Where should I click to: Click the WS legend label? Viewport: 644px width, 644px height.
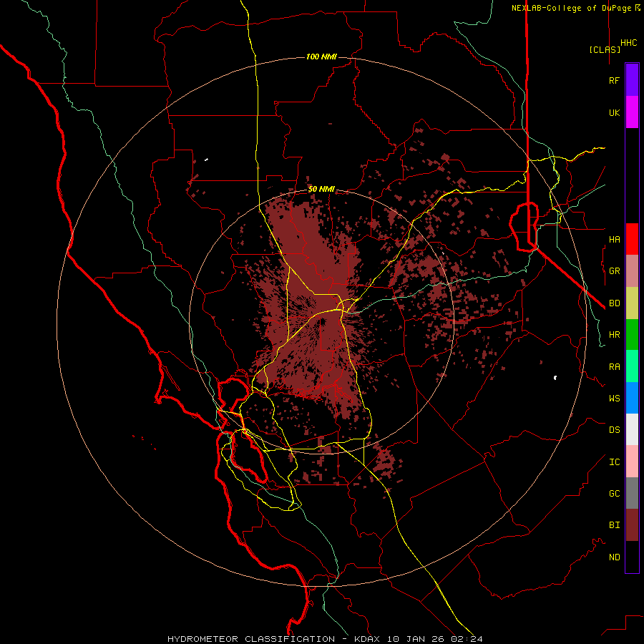click(614, 399)
